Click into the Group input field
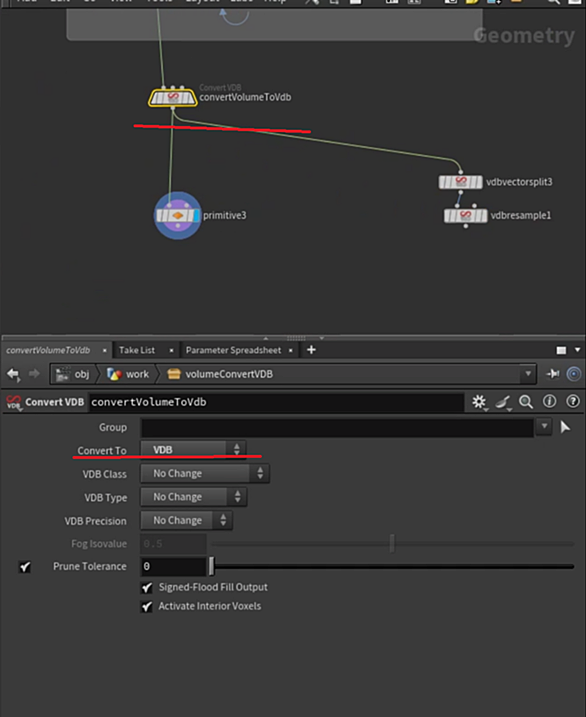This screenshot has height=717, width=586. pyautogui.click(x=337, y=428)
